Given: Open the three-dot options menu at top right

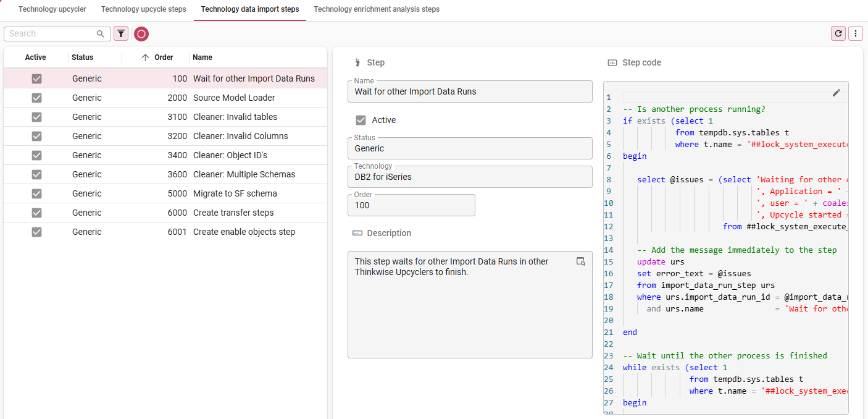Looking at the screenshot, I should (855, 33).
